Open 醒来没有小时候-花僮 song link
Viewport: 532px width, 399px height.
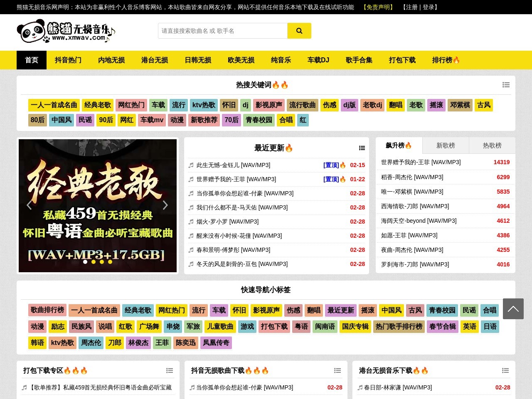click(x=239, y=236)
